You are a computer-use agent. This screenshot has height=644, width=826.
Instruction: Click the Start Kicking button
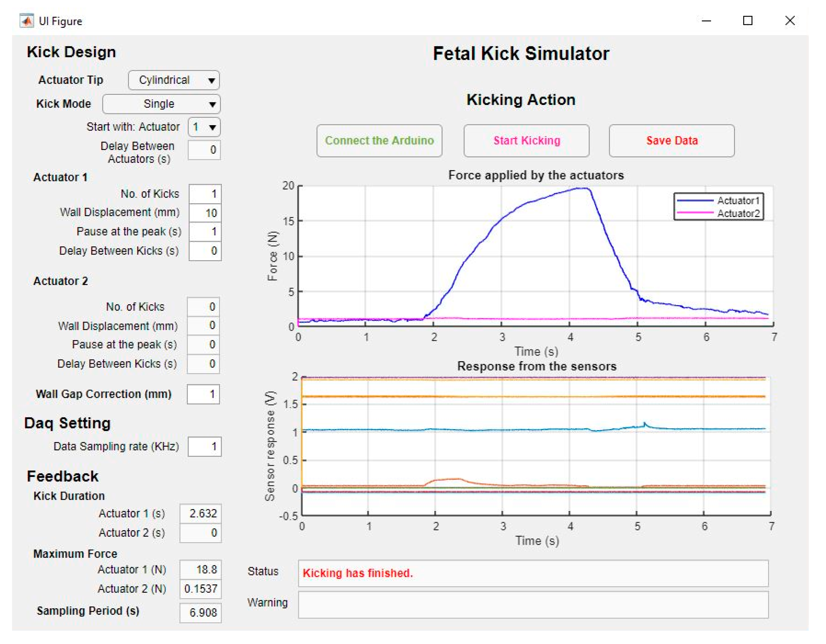click(x=526, y=141)
